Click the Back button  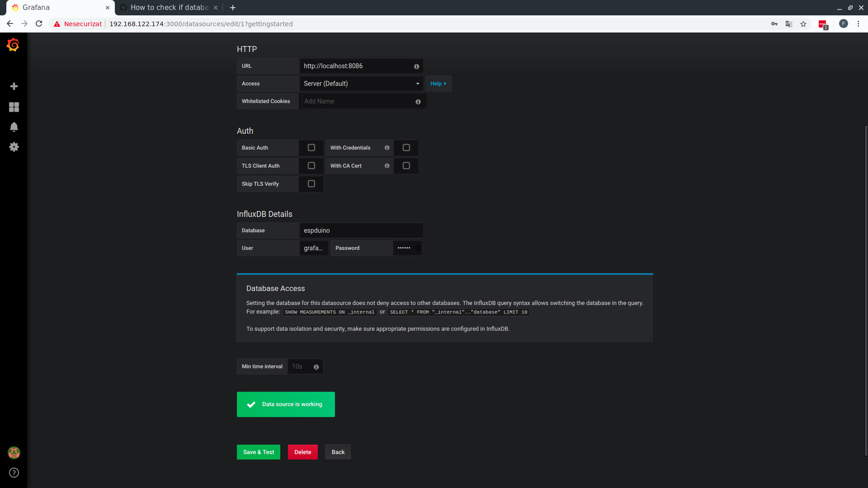(338, 452)
